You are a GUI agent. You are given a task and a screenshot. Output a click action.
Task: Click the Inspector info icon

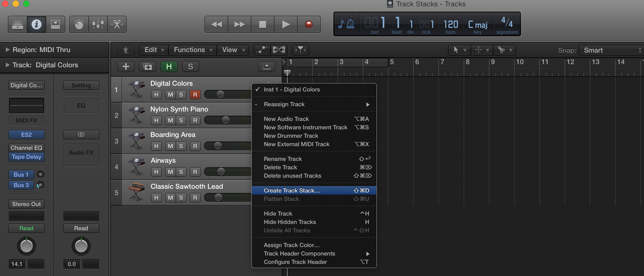(x=37, y=24)
